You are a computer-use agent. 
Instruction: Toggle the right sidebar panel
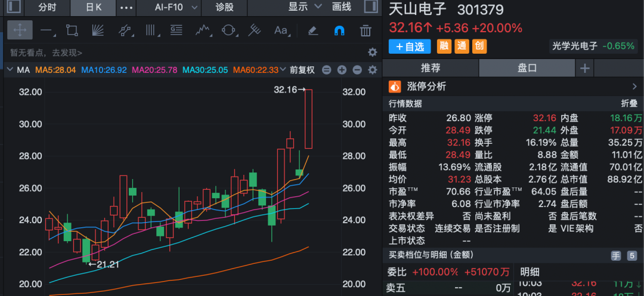371,7
